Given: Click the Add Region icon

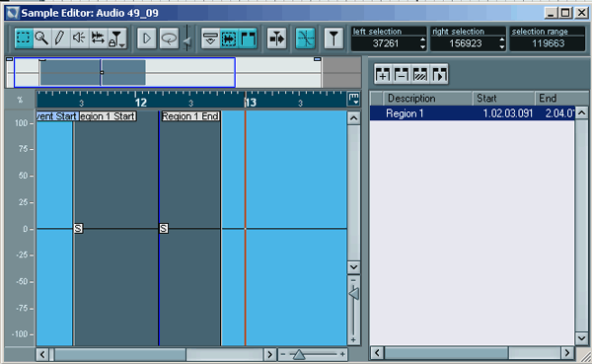Looking at the screenshot, I should [383, 74].
